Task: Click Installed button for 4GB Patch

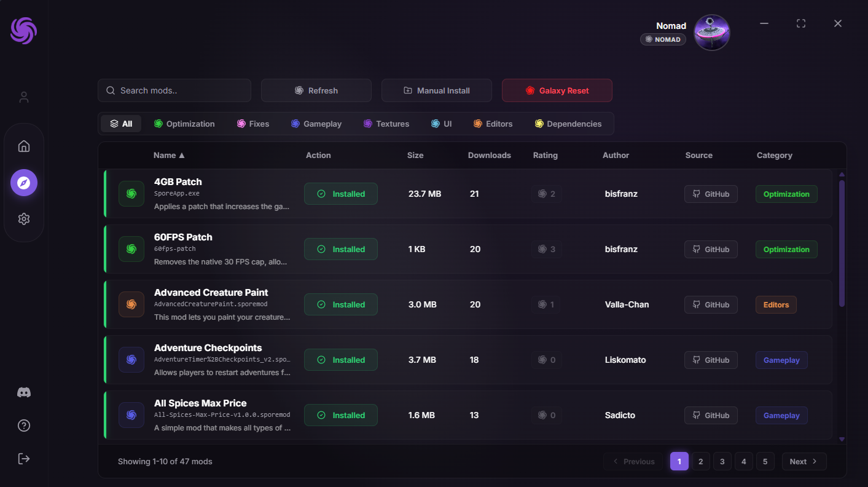Action: click(x=341, y=194)
